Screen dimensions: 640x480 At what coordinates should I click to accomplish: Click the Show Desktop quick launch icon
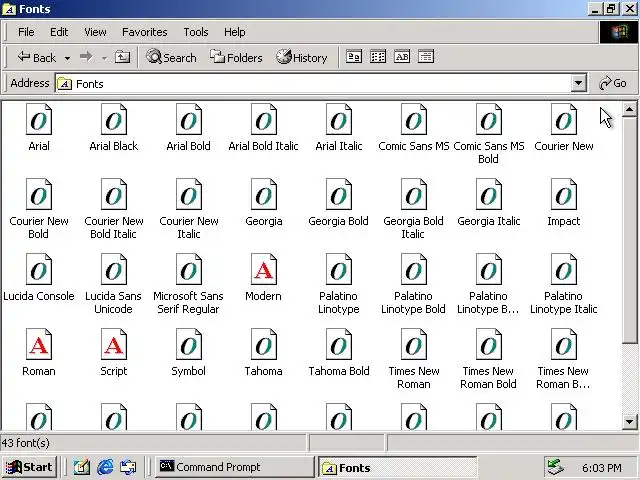pos(82,467)
